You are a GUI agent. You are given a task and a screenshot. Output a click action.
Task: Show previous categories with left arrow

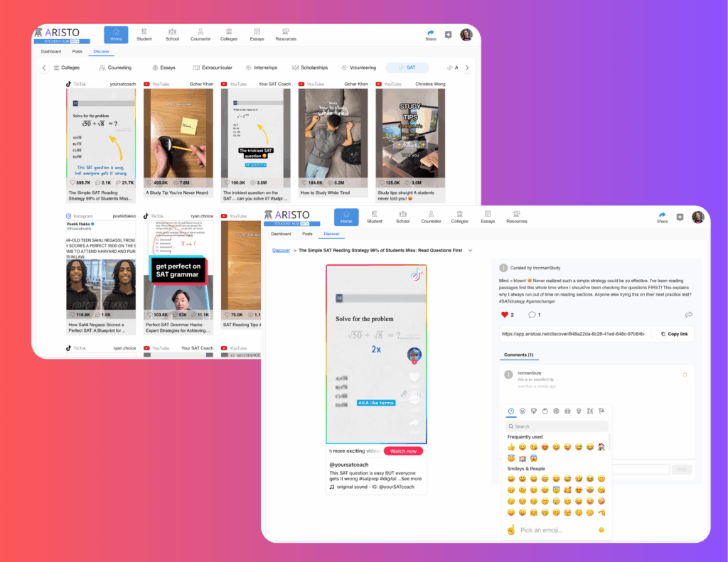(44, 67)
